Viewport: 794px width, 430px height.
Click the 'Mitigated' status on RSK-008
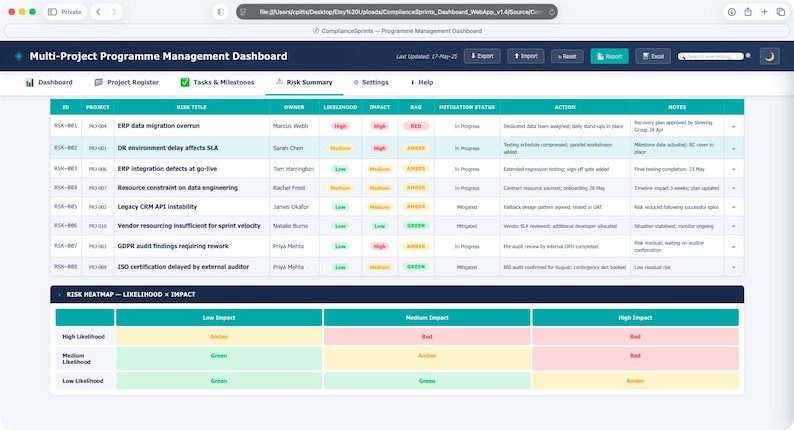click(x=467, y=267)
